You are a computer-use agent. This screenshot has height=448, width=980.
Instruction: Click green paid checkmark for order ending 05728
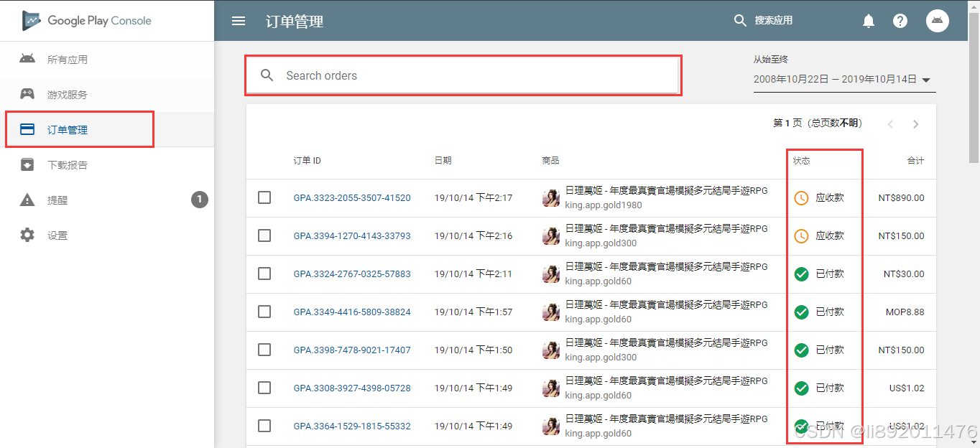[802, 388]
